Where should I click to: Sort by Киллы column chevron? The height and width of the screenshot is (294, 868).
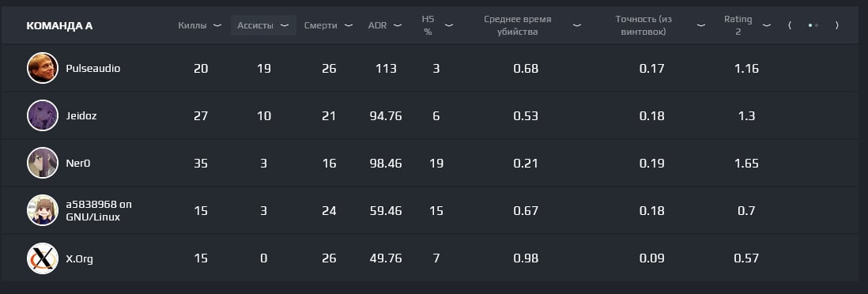(217, 25)
